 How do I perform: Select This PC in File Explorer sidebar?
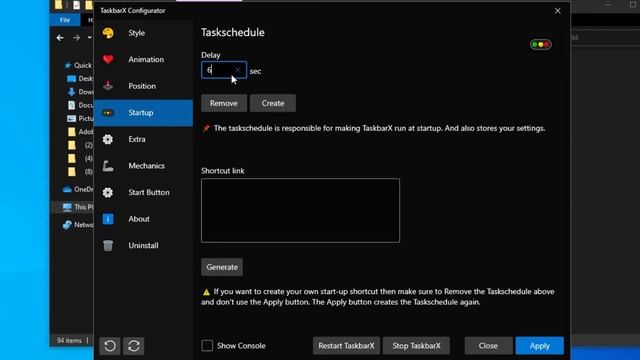pos(78,207)
